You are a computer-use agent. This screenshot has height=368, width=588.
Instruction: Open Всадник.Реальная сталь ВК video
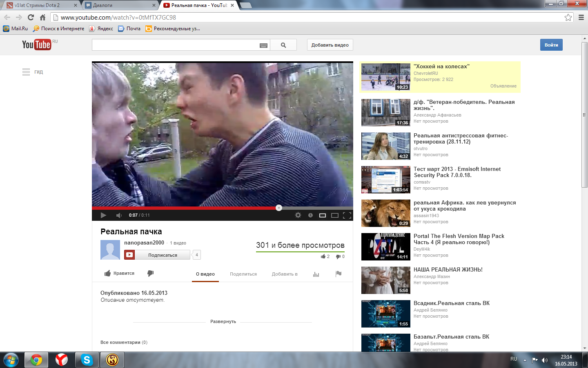coord(451,303)
